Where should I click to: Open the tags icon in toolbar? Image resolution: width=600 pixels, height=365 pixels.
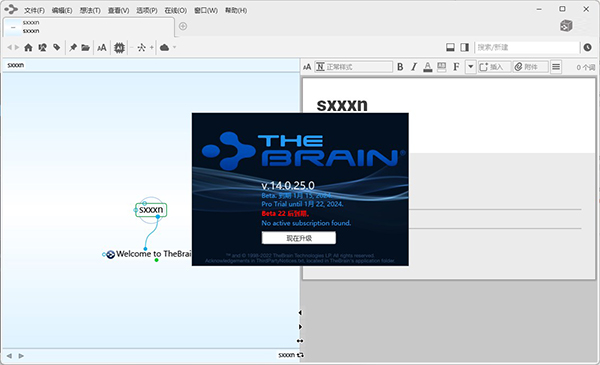(x=57, y=47)
